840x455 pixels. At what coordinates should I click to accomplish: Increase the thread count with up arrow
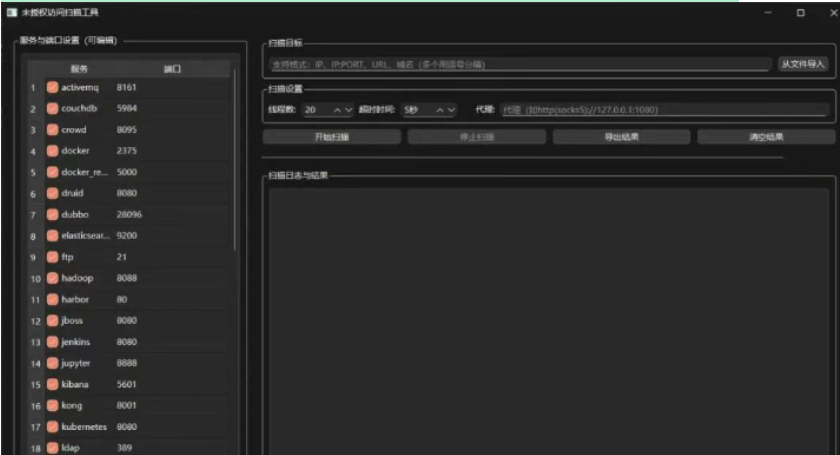337,110
